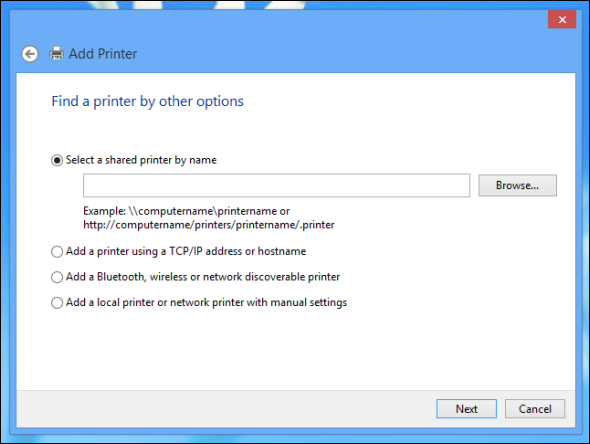The height and width of the screenshot is (444, 590).
Task: Click the http://computername/printers example URL line
Action: [x=209, y=225]
